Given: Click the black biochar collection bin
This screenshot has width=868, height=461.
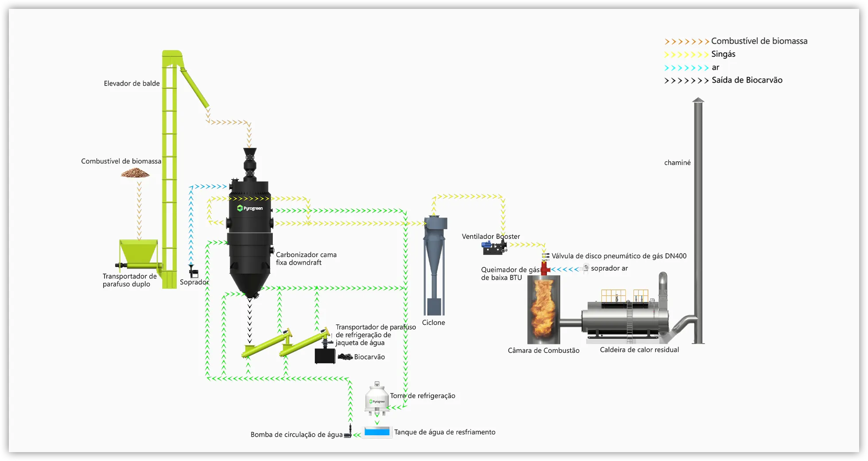Looking at the screenshot, I should pyautogui.click(x=325, y=356).
